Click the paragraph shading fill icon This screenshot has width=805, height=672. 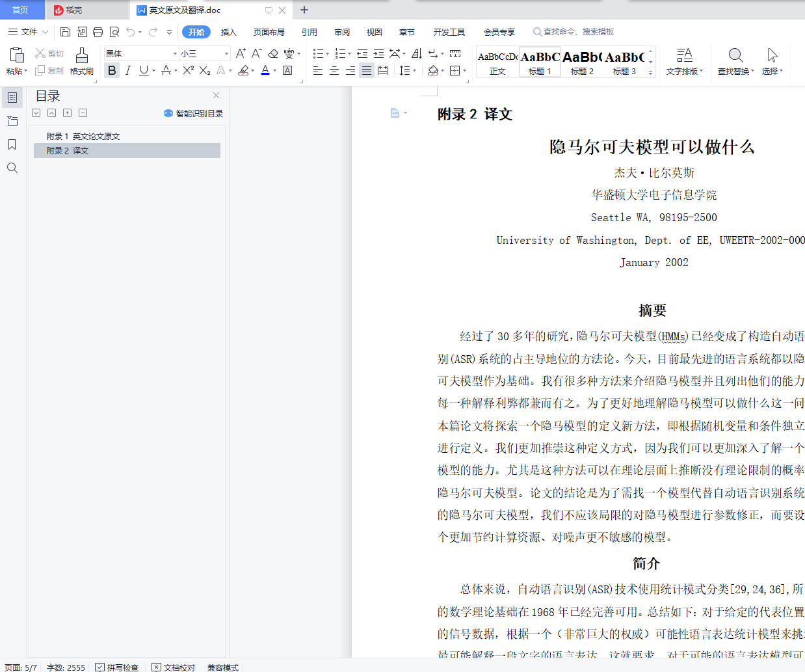coord(433,70)
